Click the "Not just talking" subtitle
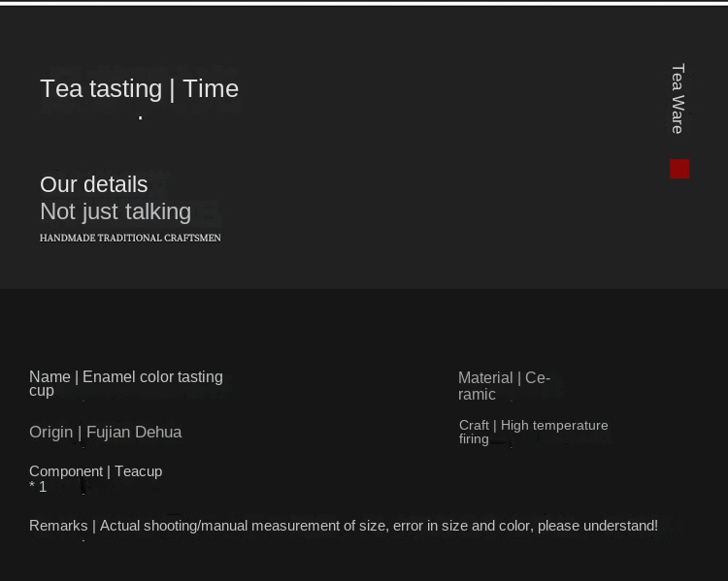The width and height of the screenshot is (728, 581). point(116,211)
